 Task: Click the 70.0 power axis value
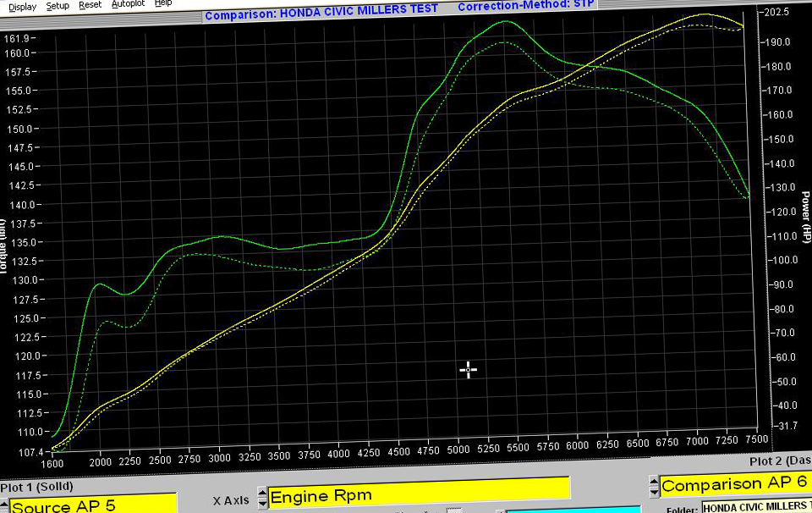784,333
